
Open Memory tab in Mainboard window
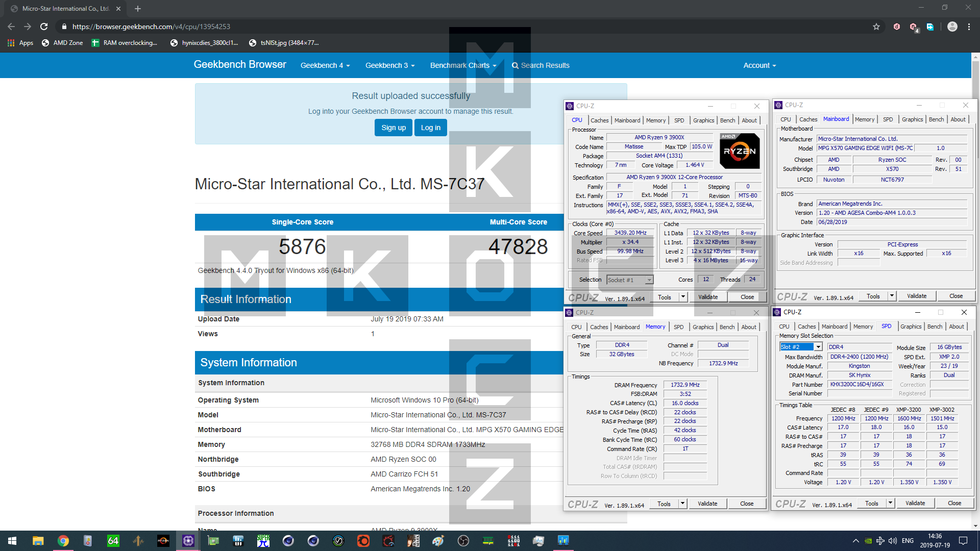865,119
